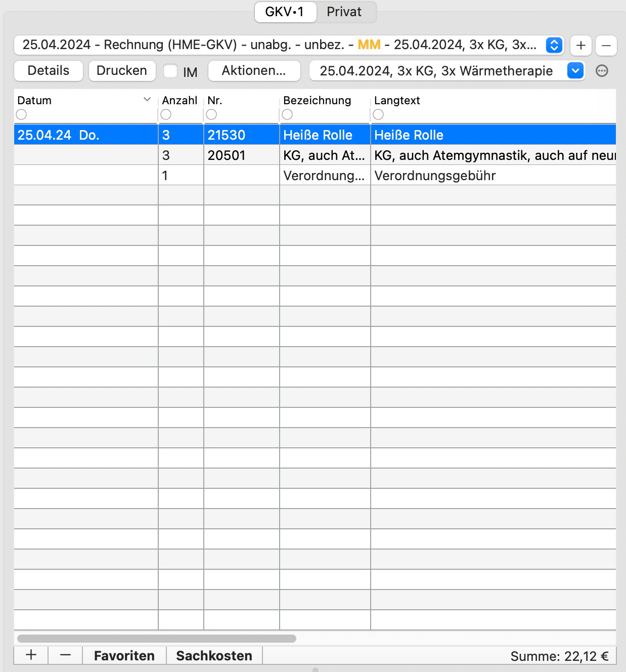The height and width of the screenshot is (672, 626).
Task: Click the plus button beside invoice dropdown
Action: tap(581, 46)
